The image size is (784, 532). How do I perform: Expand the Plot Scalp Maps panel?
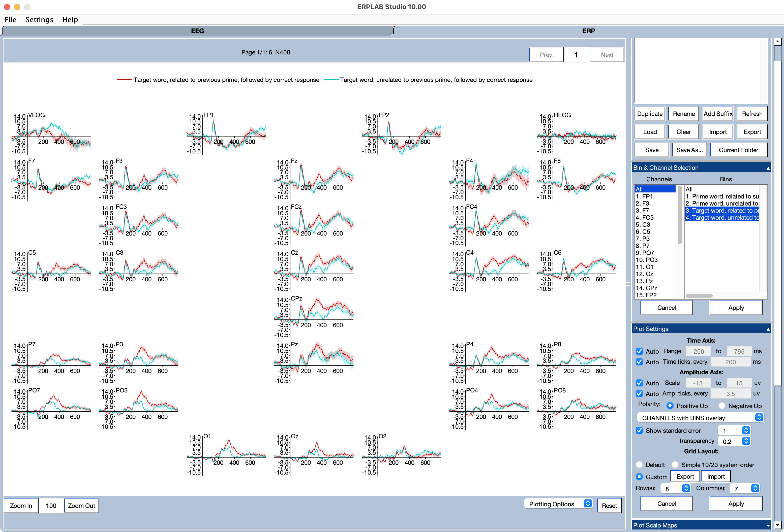(768, 525)
